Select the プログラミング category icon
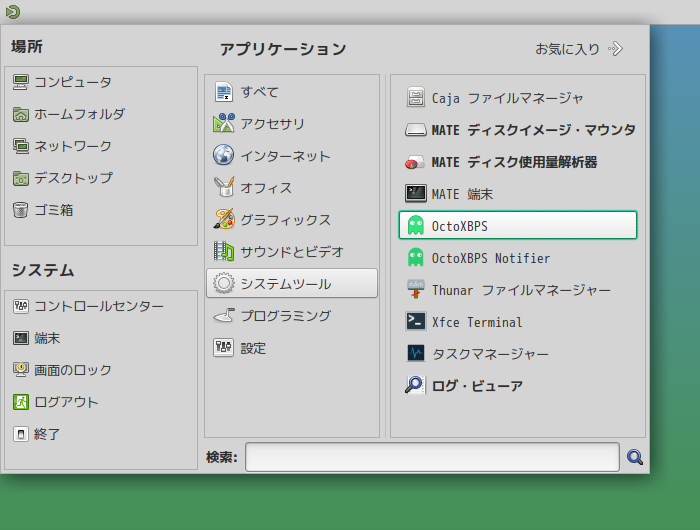700x530 pixels. click(x=224, y=316)
